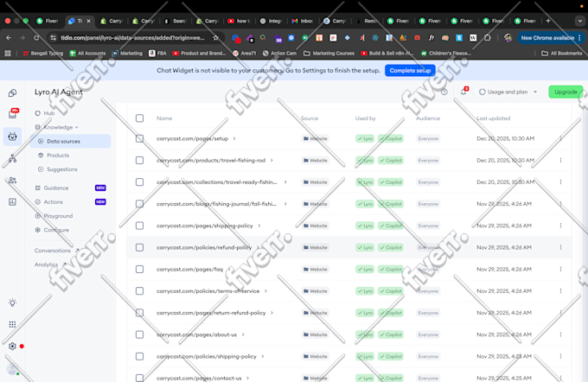Viewport: 588px width, 382px height.
Task: Click New Chrome available update button
Action: click(551, 38)
